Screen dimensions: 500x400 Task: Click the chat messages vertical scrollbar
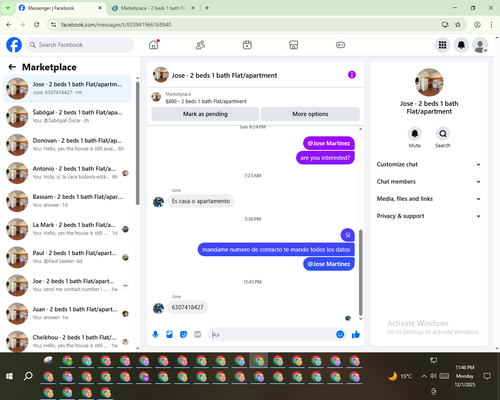pyautogui.click(x=360, y=272)
